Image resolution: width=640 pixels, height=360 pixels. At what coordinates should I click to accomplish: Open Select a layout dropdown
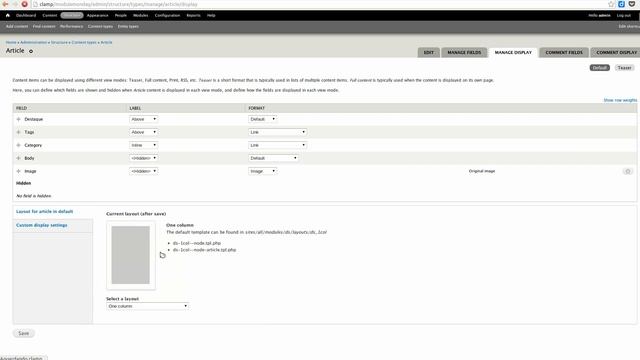tap(147, 306)
